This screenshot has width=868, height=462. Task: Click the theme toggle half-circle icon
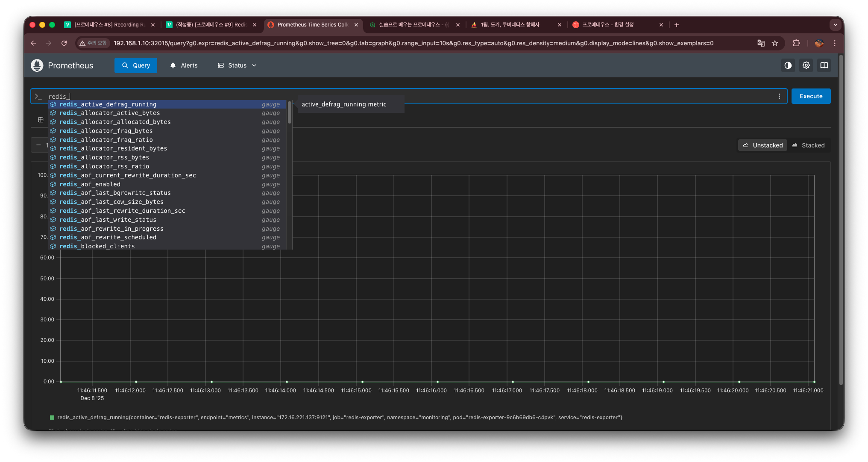[x=788, y=65]
